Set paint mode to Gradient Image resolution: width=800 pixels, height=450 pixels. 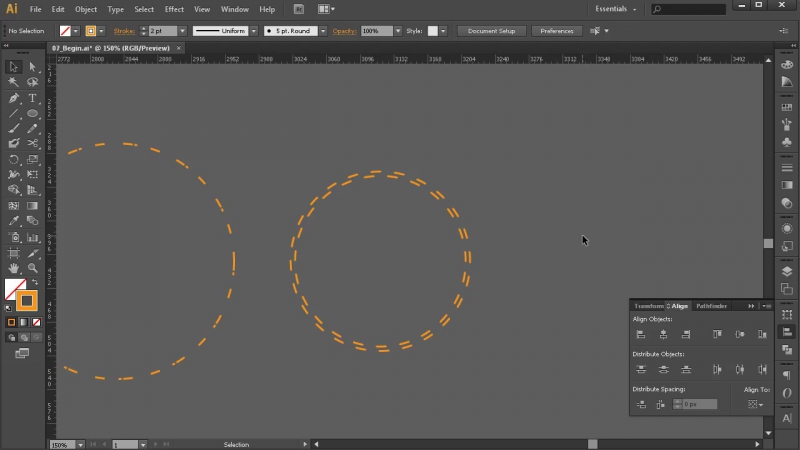pyautogui.click(x=23, y=322)
